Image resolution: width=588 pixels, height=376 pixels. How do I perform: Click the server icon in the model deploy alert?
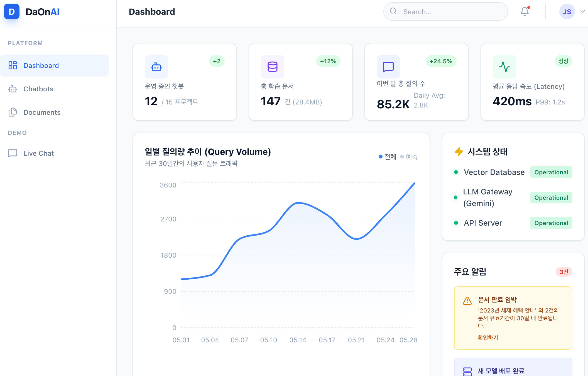467,371
